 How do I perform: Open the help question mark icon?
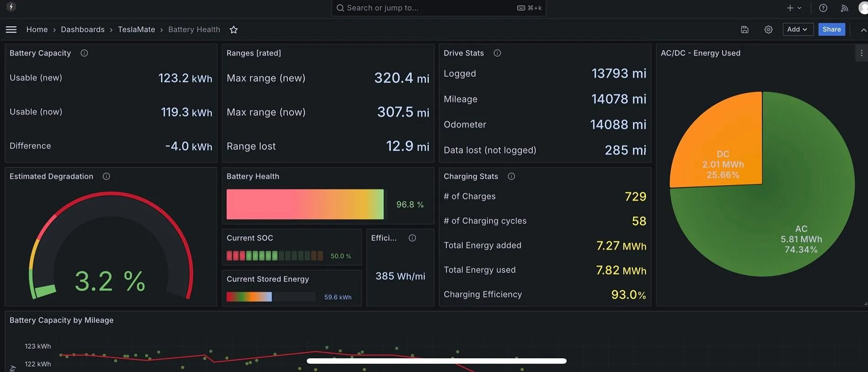pos(823,8)
